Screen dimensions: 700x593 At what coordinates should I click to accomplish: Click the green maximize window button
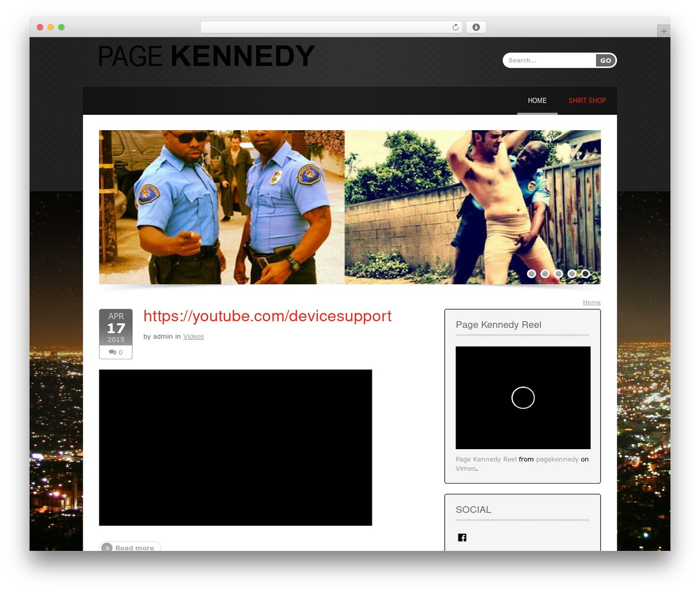click(61, 27)
